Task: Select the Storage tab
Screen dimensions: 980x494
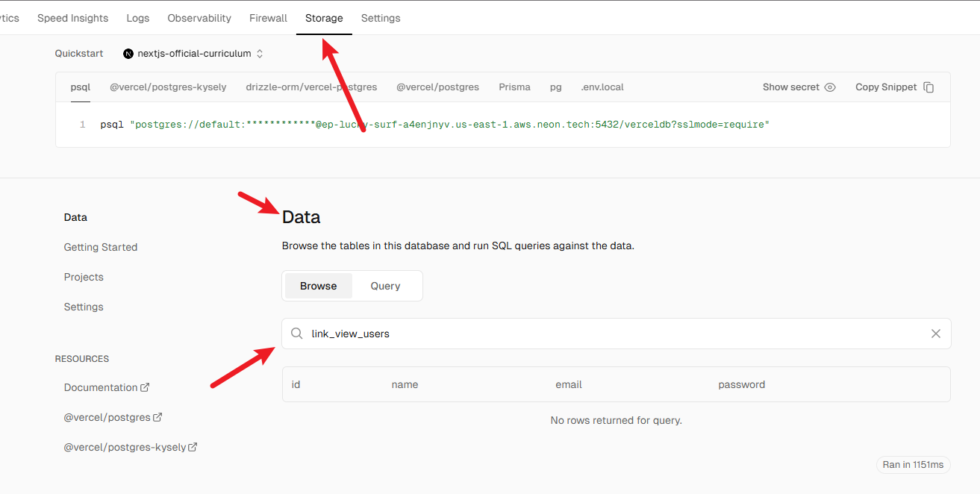Action: 324,18
